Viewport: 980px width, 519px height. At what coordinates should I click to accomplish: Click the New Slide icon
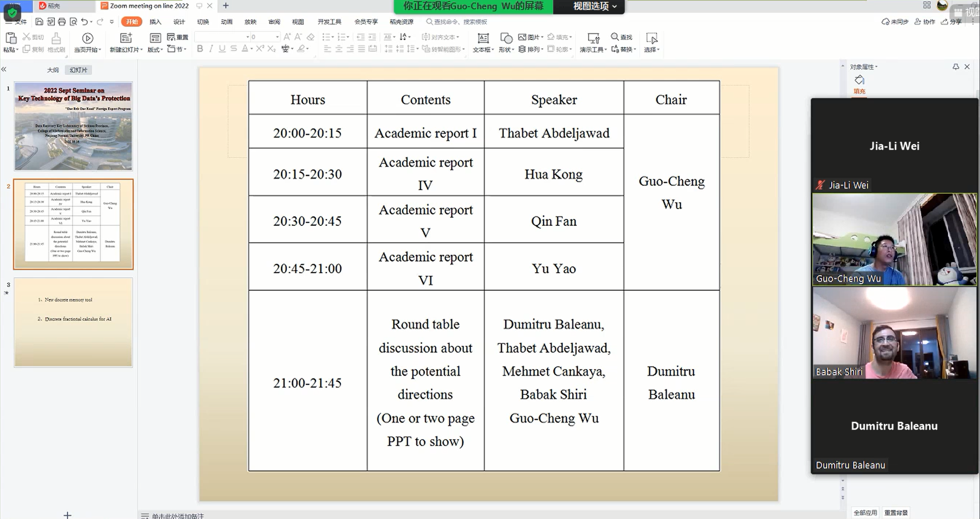tap(126, 38)
